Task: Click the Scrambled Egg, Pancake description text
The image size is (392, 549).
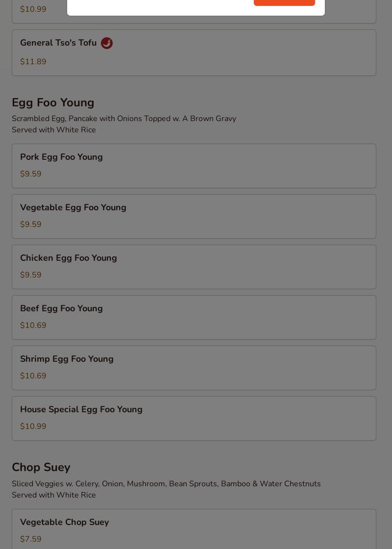Action: click(x=124, y=119)
